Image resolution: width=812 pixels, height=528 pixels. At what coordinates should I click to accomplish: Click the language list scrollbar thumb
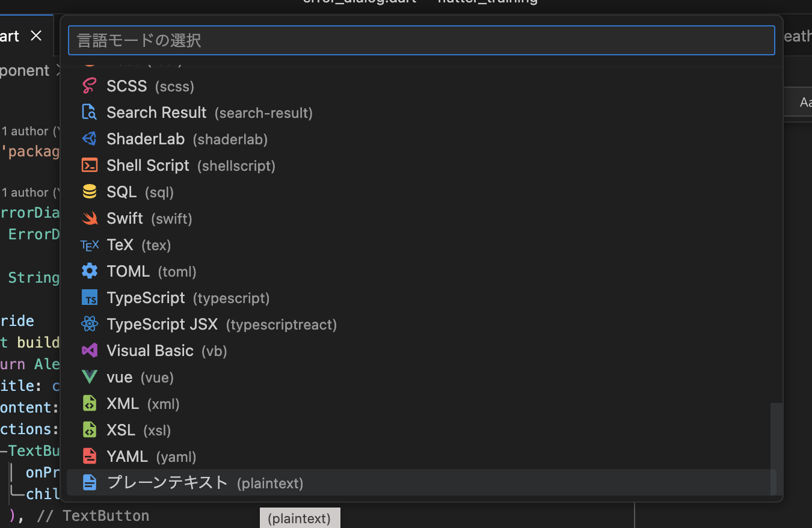coord(777,449)
